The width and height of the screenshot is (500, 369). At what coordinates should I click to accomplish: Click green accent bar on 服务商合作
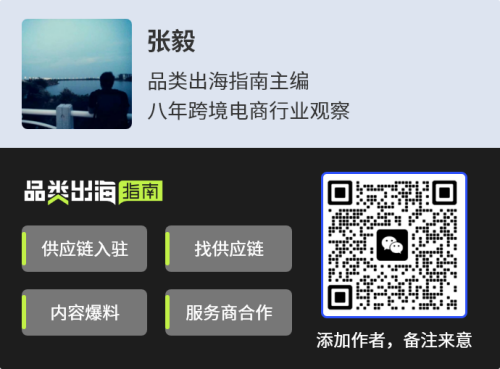(167, 313)
